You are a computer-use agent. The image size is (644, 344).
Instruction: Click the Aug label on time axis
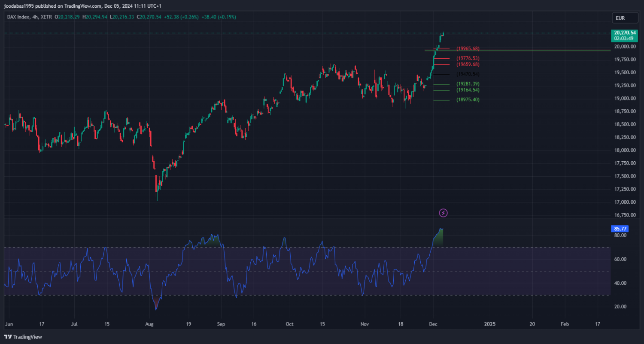click(x=149, y=324)
